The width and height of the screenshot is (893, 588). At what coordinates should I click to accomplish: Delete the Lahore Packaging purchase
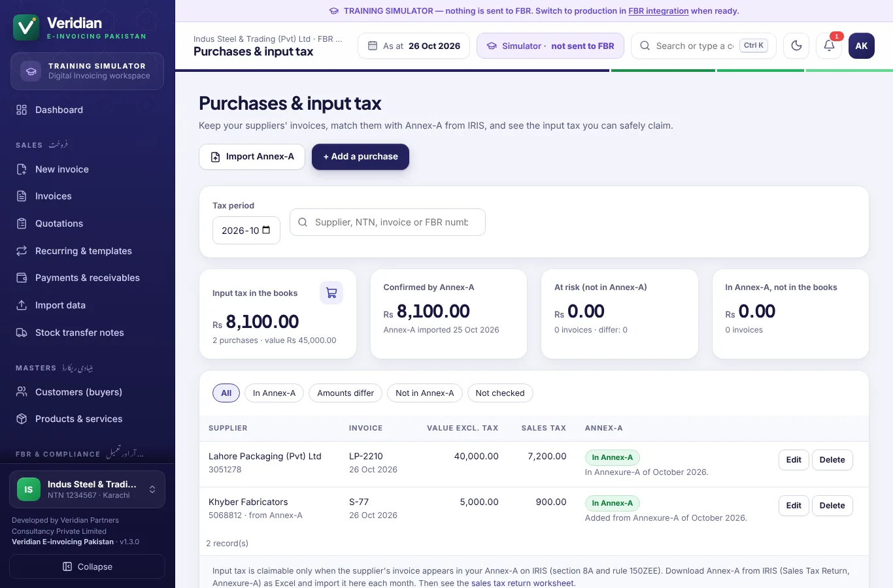[x=832, y=460]
